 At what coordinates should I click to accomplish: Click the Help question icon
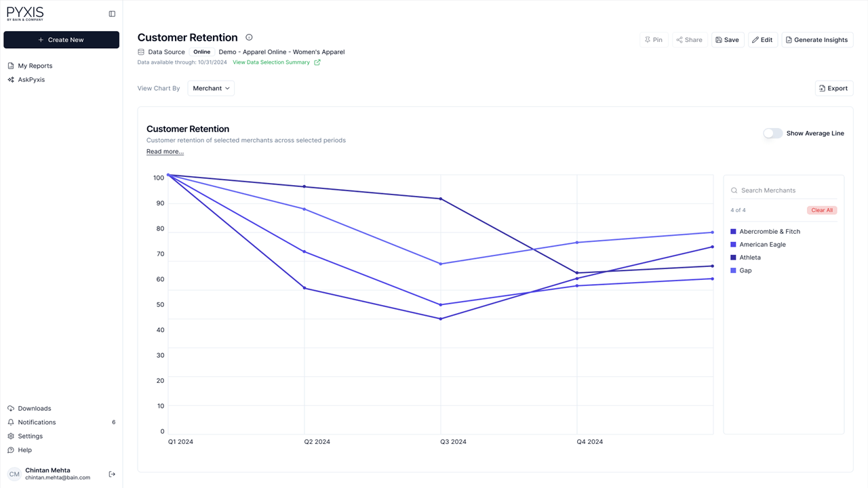[x=11, y=450]
